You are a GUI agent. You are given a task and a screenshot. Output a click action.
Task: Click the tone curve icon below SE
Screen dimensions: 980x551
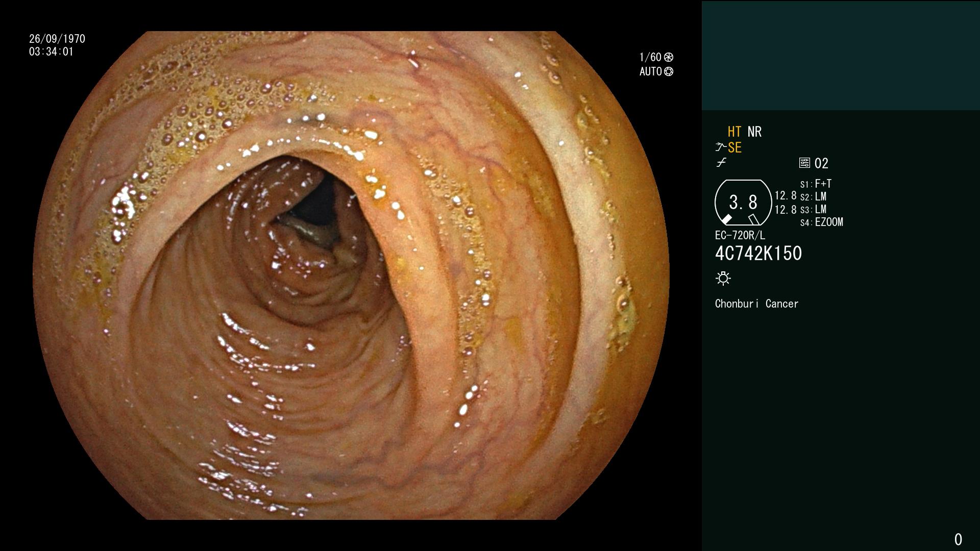(x=721, y=163)
